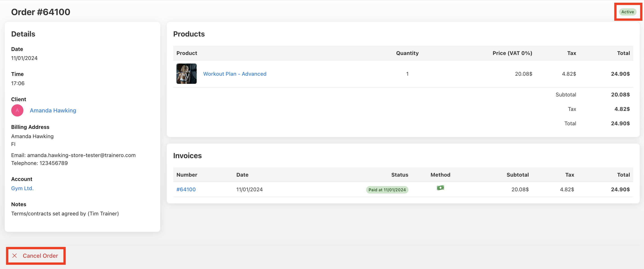Click the Details panel heading
This screenshot has width=644, height=269.
pyautogui.click(x=23, y=34)
